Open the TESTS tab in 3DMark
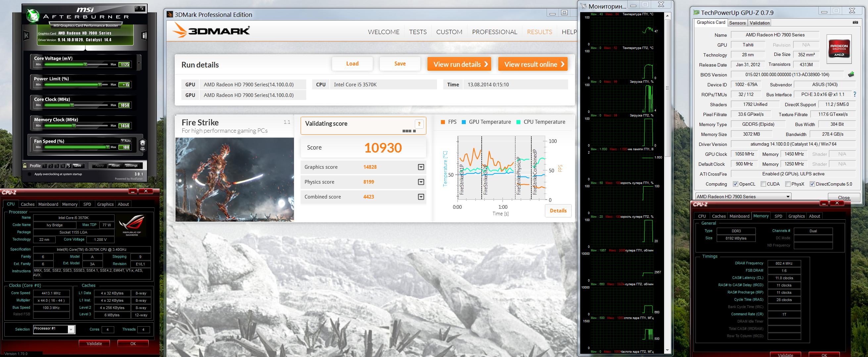The height and width of the screenshot is (357, 868). point(418,32)
